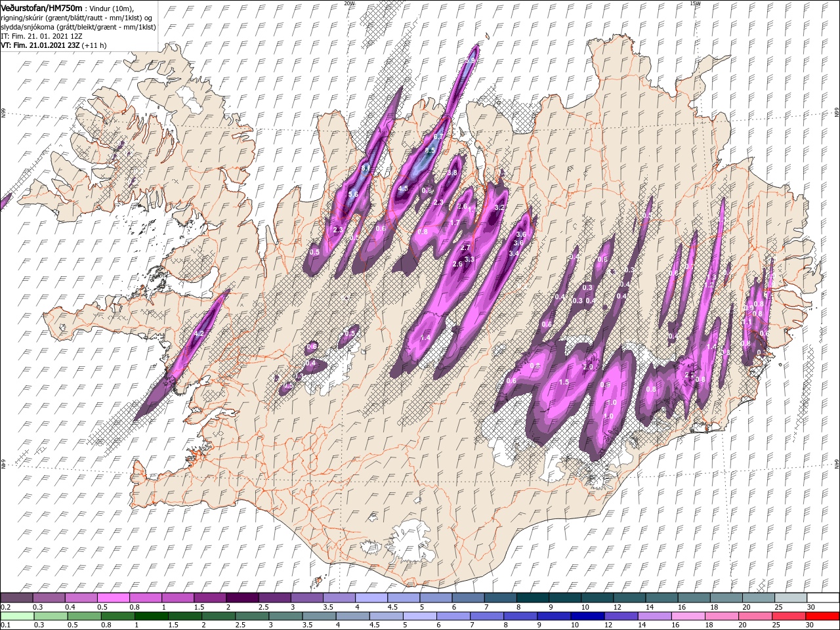
Task: Pick red lower swatch after 30
Action: [822, 616]
